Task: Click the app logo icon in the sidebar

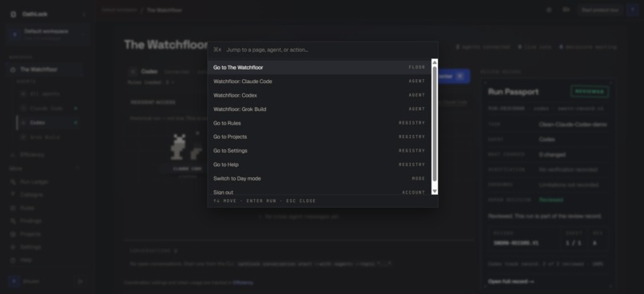Action: click(x=13, y=14)
